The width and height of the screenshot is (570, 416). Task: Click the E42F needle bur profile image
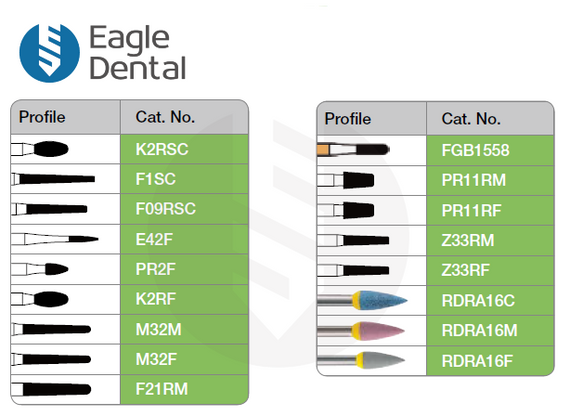[x=55, y=239]
